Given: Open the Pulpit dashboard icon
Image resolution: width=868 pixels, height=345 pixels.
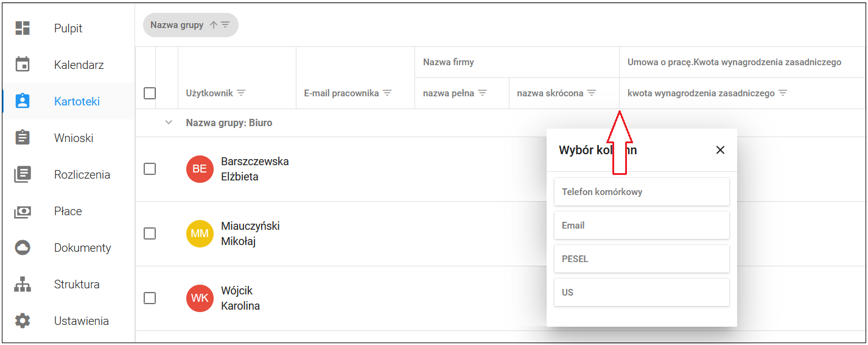Looking at the screenshot, I should pyautogui.click(x=23, y=28).
